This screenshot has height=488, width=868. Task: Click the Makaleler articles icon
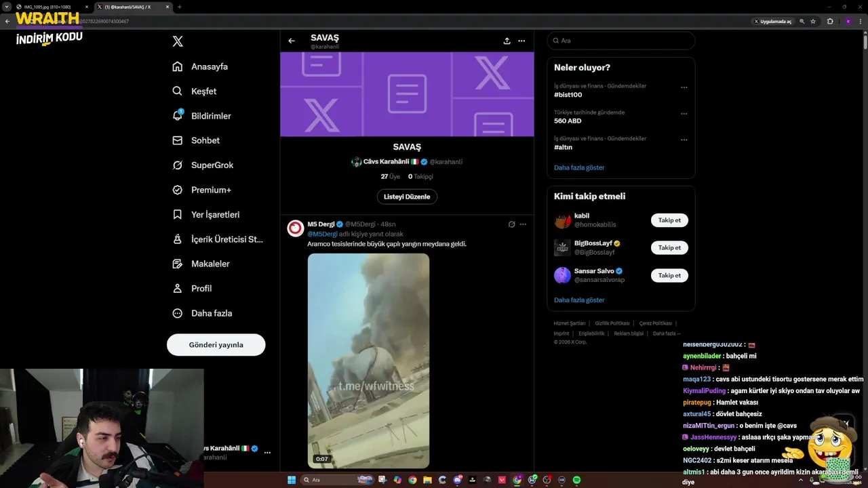pos(178,264)
